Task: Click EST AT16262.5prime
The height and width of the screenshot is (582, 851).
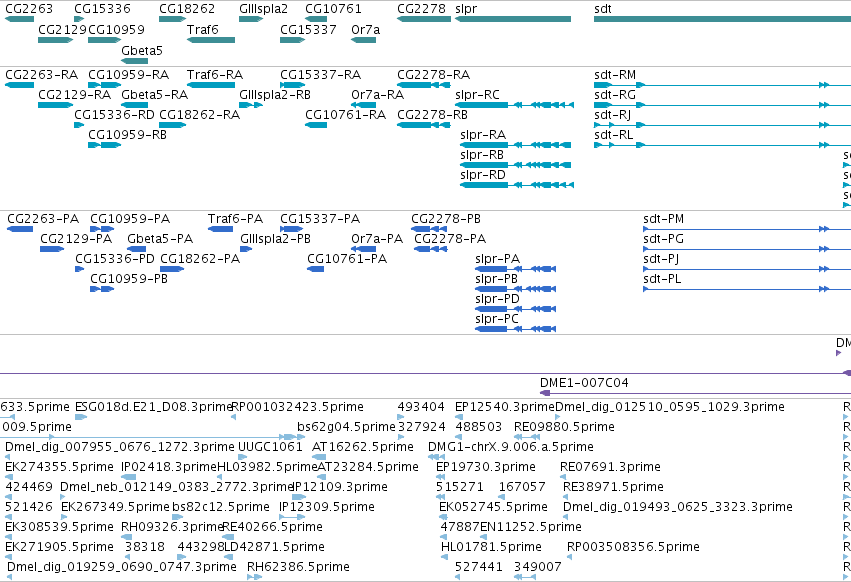Action: [363, 447]
